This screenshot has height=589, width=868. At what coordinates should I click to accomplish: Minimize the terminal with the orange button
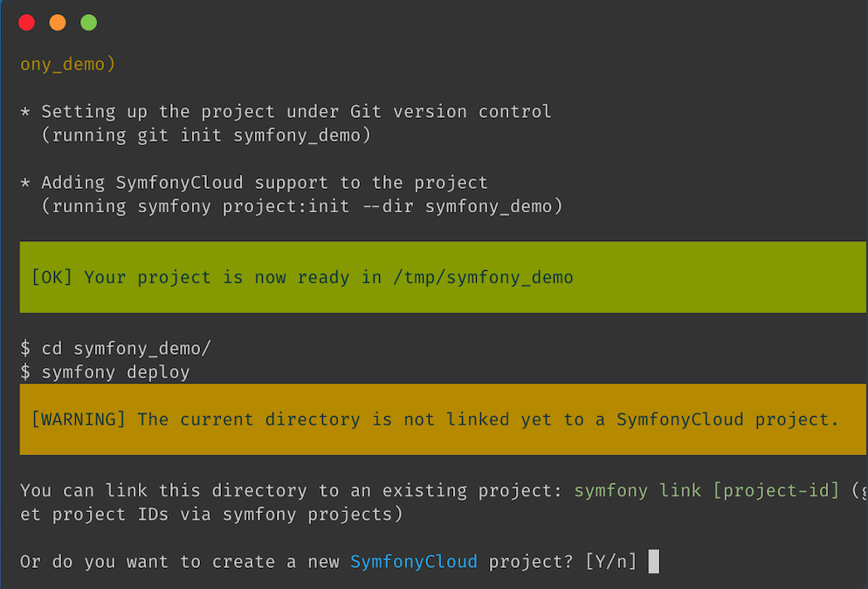click(x=58, y=23)
